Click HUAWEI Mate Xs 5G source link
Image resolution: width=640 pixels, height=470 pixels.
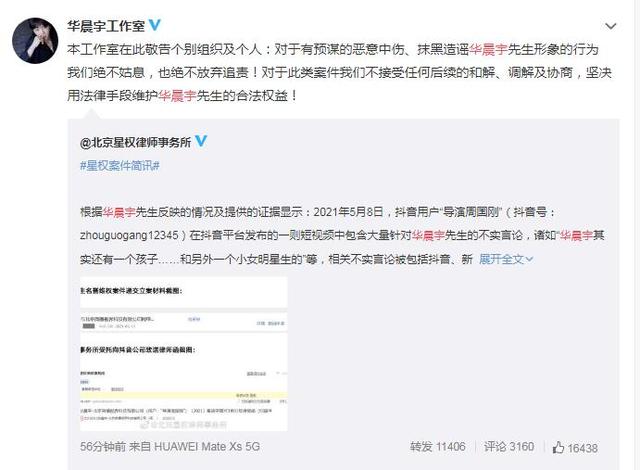[207, 447]
